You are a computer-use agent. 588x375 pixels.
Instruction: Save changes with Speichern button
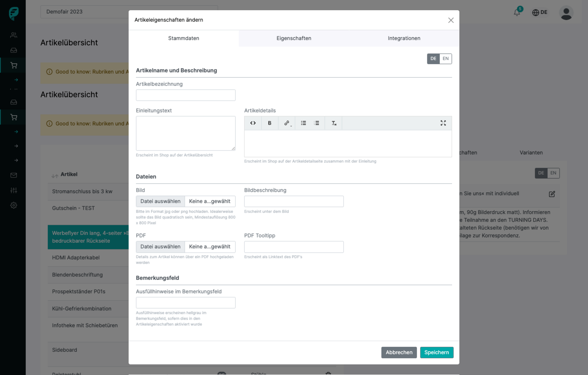436,352
